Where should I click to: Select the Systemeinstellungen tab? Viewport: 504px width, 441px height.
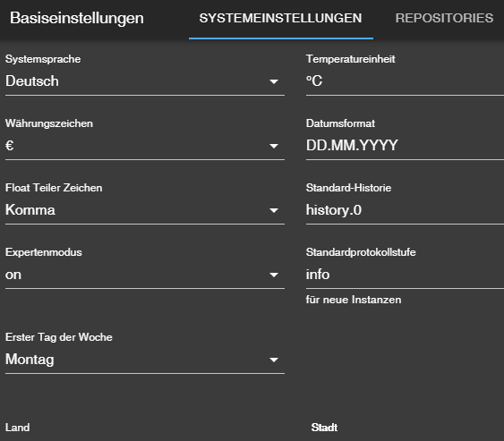tap(280, 18)
